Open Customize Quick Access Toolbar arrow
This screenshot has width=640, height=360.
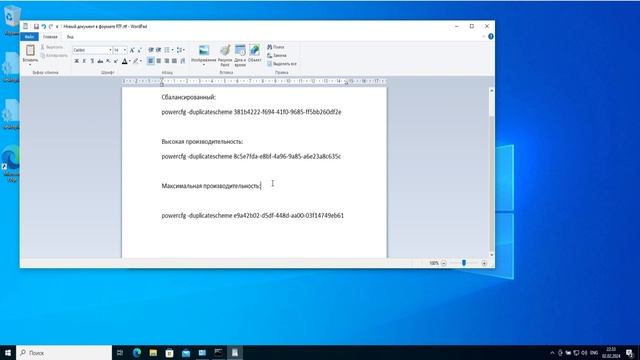[57, 27]
